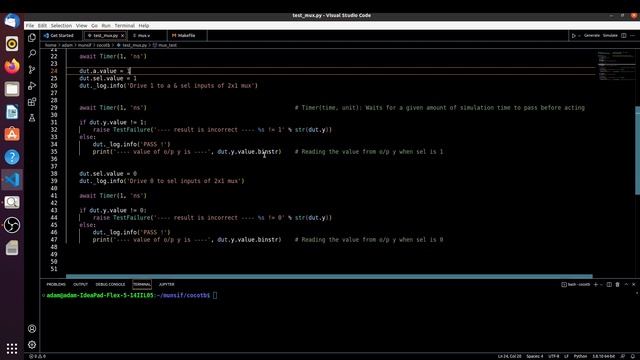Close the test_mux.py tab
The height and width of the screenshot is (360, 640).
122,36
